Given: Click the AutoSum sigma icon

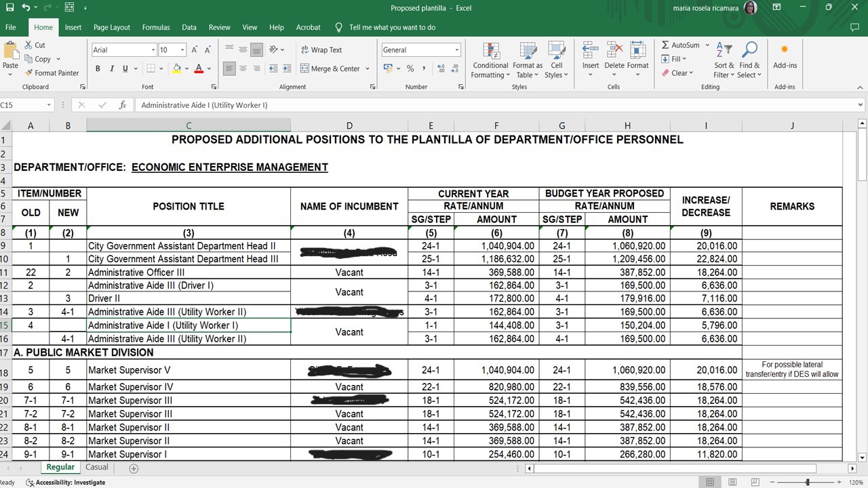Looking at the screenshot, I should (x=665, y=45).
